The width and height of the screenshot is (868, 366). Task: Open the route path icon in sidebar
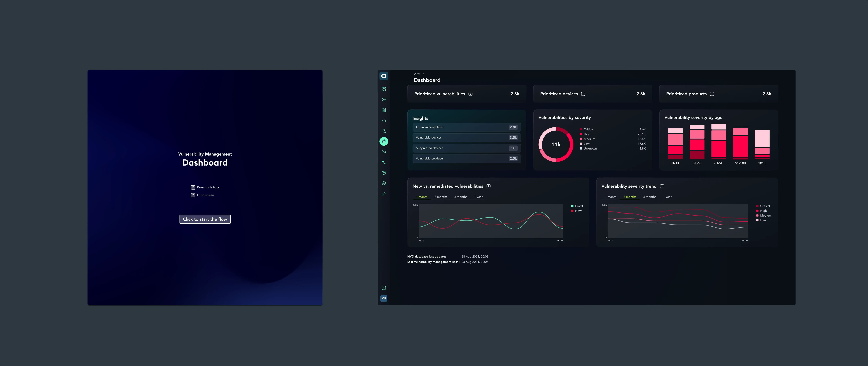coord(384,131)
